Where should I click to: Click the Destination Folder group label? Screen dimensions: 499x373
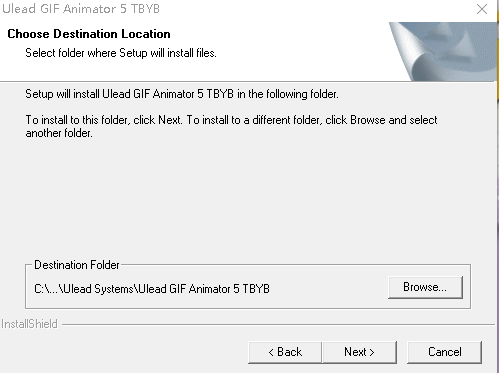click(x=77, y=265)
